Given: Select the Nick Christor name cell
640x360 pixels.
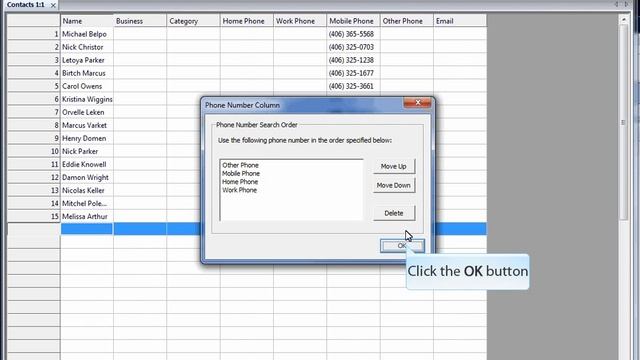Looking at the screenshot, I should click(x=87, y=47).
